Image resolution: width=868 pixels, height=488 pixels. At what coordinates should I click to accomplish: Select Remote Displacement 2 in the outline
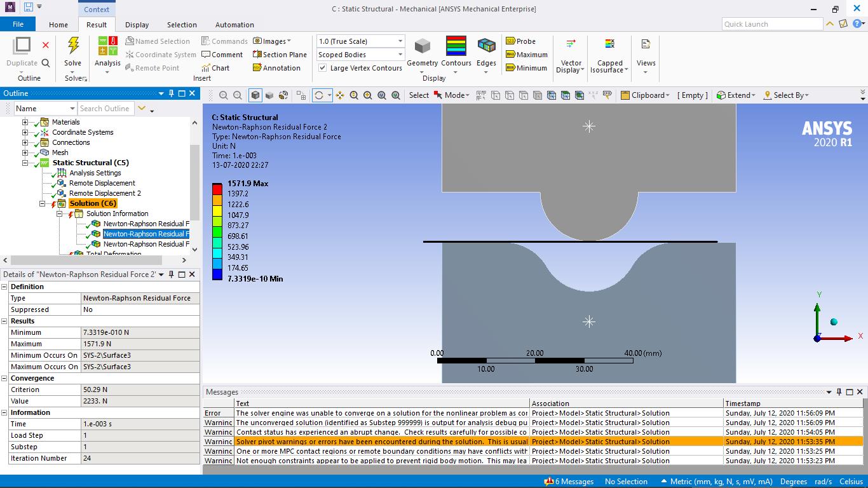(x=105, y=193)
